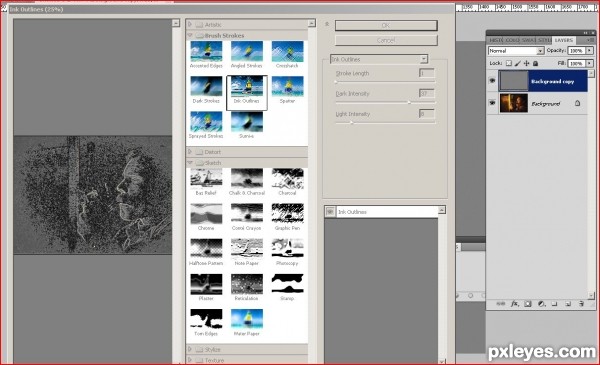600x365 pixels.
Task: Select the Charcoal sketch filter
Action: point(287,179)
